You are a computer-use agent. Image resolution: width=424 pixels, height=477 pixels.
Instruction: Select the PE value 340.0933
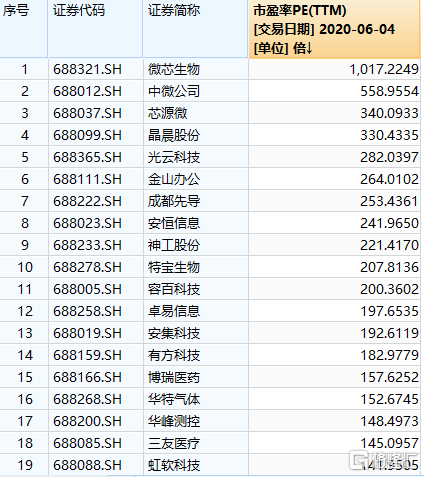389,113
